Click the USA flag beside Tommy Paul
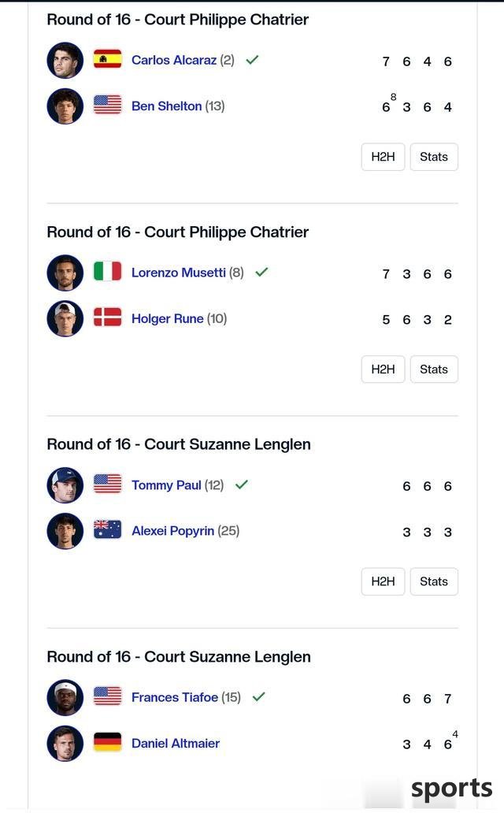The width and height of the screenshot is (504, 813). coord(107,484)
